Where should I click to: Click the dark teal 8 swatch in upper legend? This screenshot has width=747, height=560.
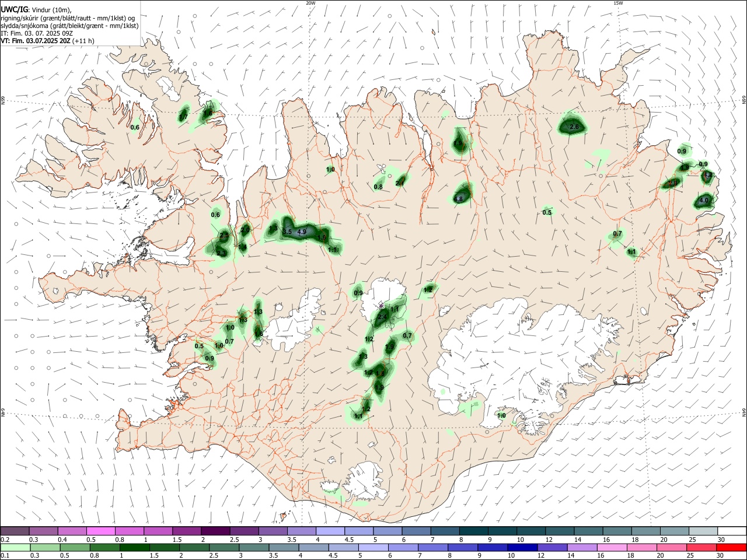point(473,531)
